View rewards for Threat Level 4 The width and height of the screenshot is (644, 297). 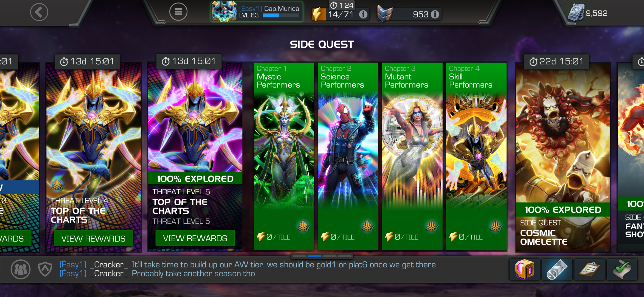[93, 238]
